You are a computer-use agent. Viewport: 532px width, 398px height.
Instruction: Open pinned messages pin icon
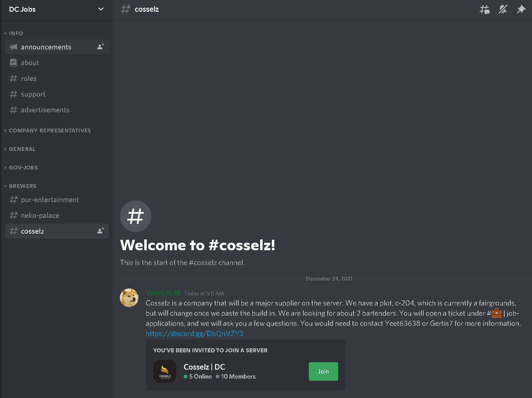(521, 10)
